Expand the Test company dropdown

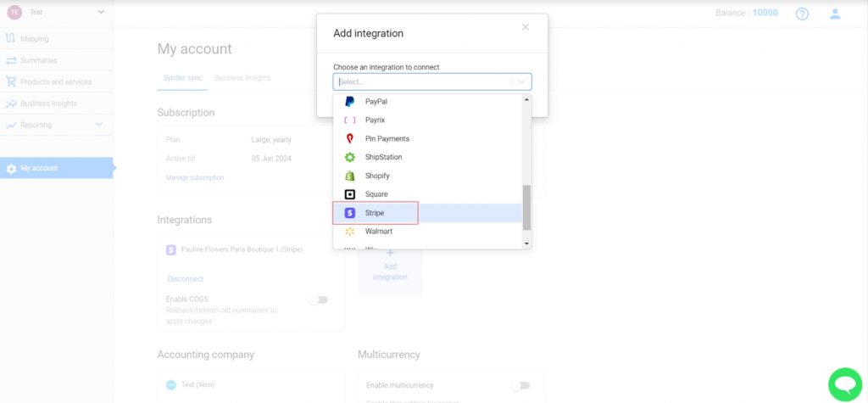click(101, 12)
